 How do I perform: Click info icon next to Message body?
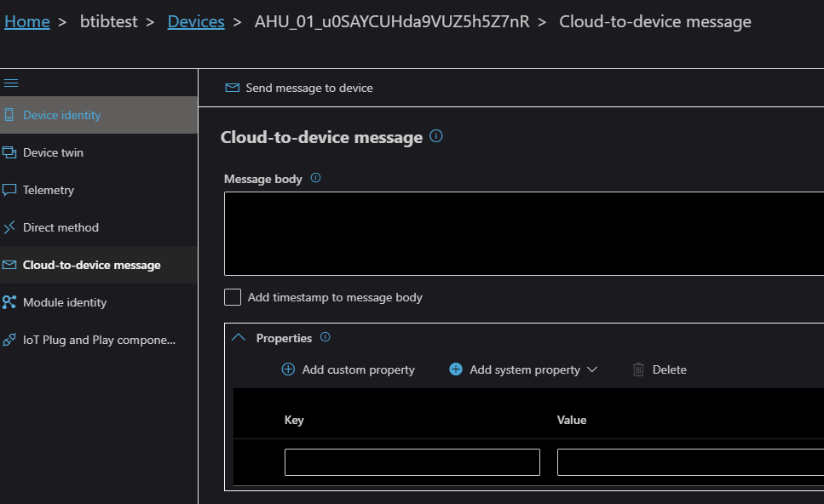(x=315, y=179)
